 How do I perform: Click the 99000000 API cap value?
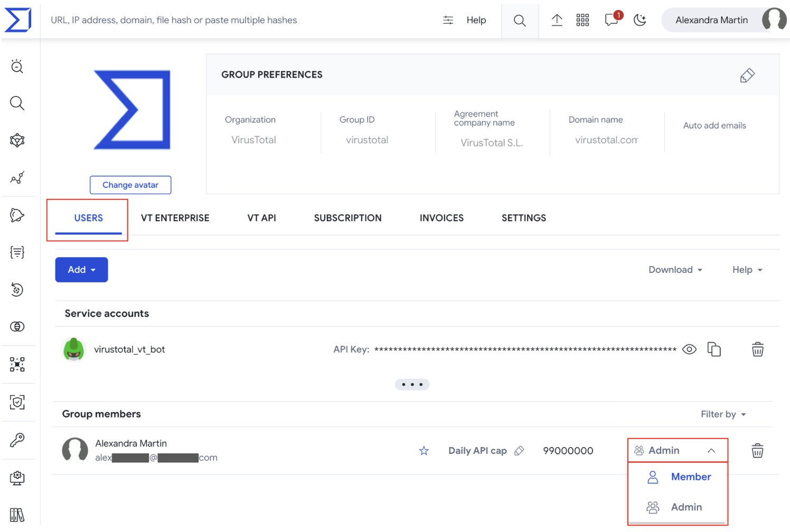point(568,451)
